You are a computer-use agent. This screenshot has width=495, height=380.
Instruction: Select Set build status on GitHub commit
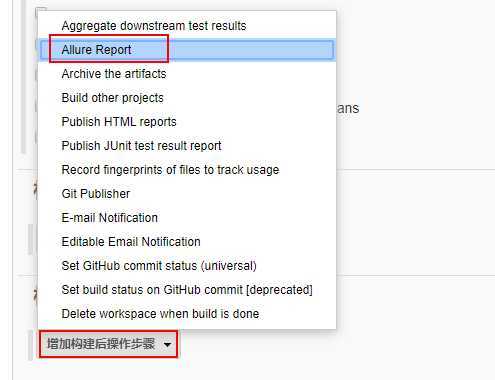pyautogui.click(x=187, y=290)
